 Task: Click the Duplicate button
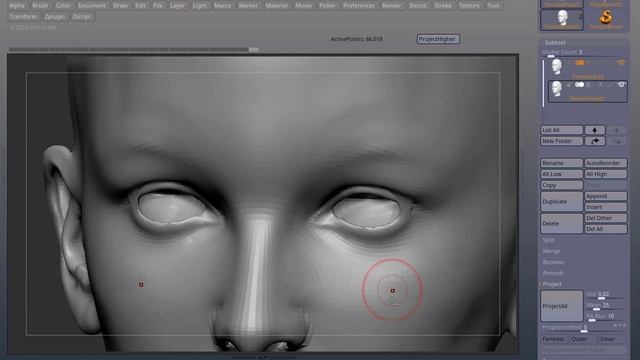[x=562, y=202]
